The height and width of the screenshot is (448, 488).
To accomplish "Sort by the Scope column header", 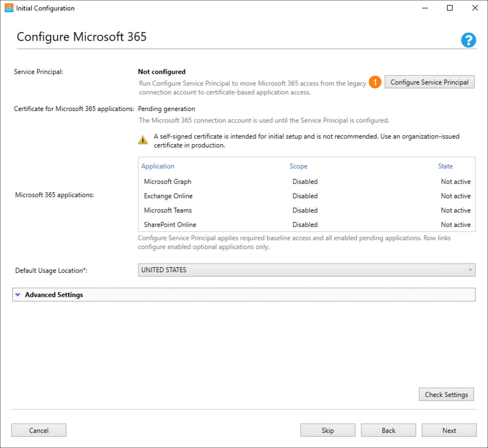I will coord(299,166).
